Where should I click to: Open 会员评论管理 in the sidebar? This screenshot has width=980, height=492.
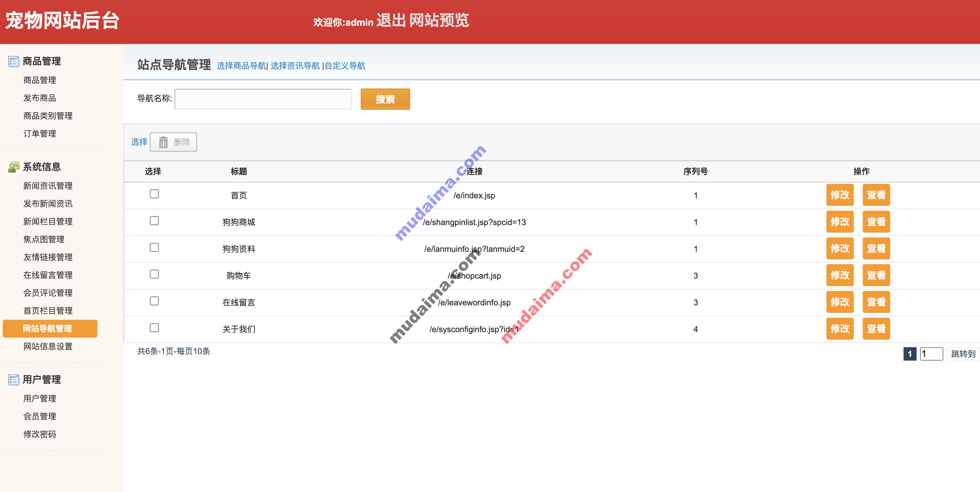[x=48, y=293]
